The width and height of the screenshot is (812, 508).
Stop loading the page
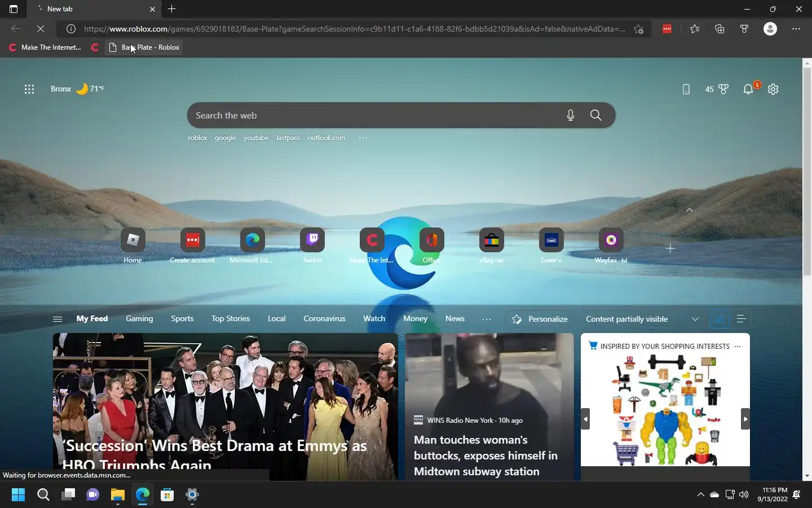coord(41,29)
